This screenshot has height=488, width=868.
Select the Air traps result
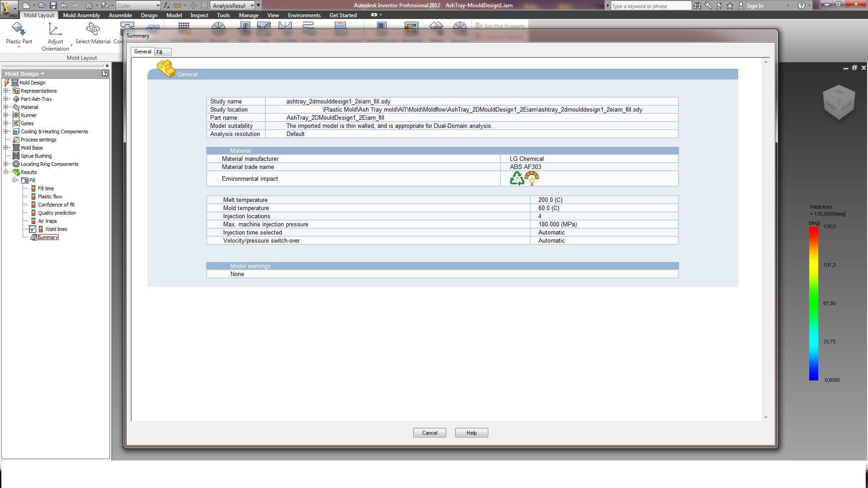[47, 221]
